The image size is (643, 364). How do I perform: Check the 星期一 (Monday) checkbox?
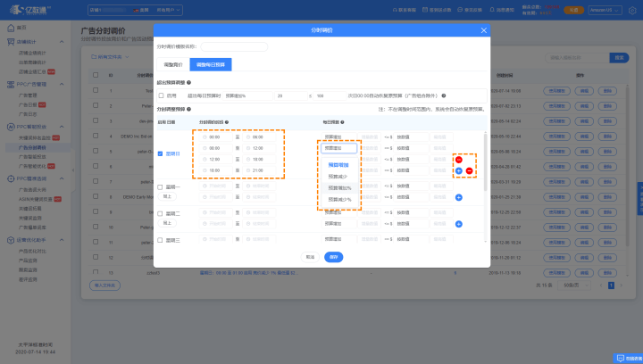click(x=160, y=187)
